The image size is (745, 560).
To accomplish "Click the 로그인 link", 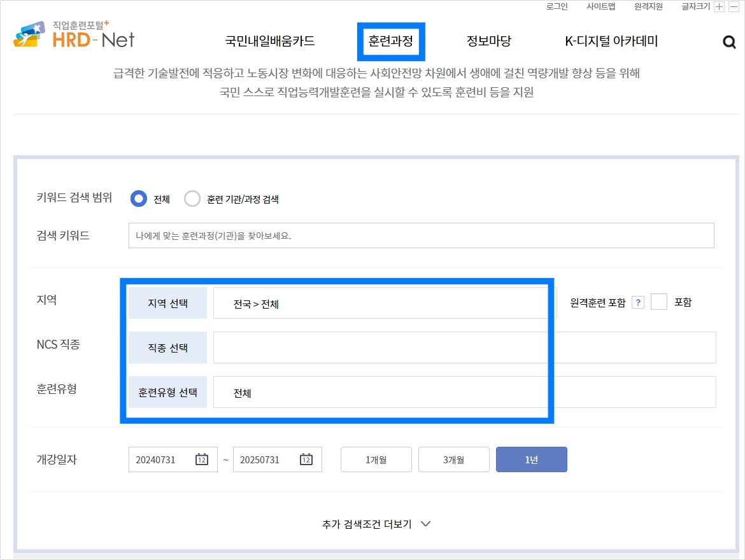I will coord(557,7).
